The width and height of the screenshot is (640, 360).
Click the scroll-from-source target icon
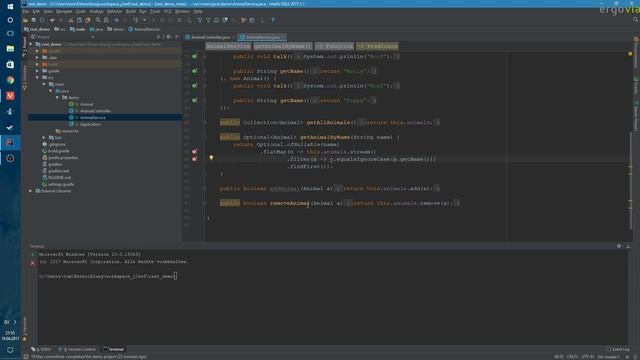point(159,37)
